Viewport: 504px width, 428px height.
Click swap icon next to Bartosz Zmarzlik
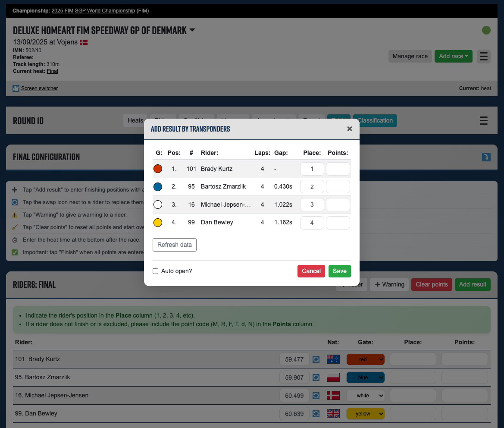[316, 377]
